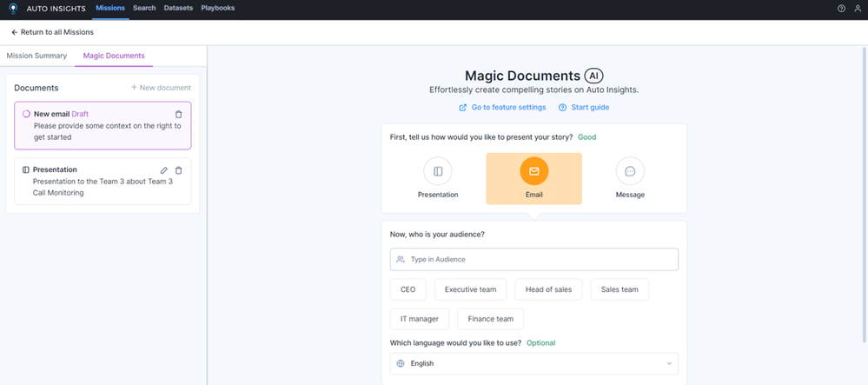This screenshot has width=868, height=385.
Task: Click the Presentation label under the format icon
Action: click(x=438, y=195)
